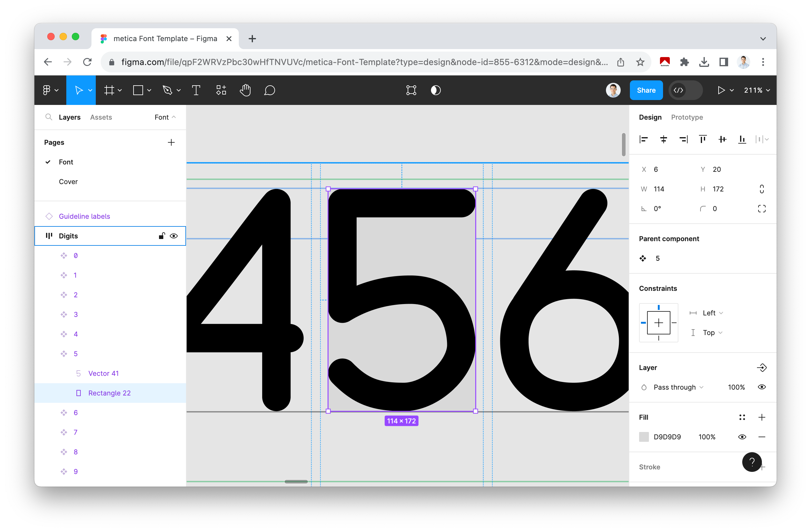Viewport: 811px width, 532px height.
Task: Open the Resources tool icon
Action: coord(221,90)
